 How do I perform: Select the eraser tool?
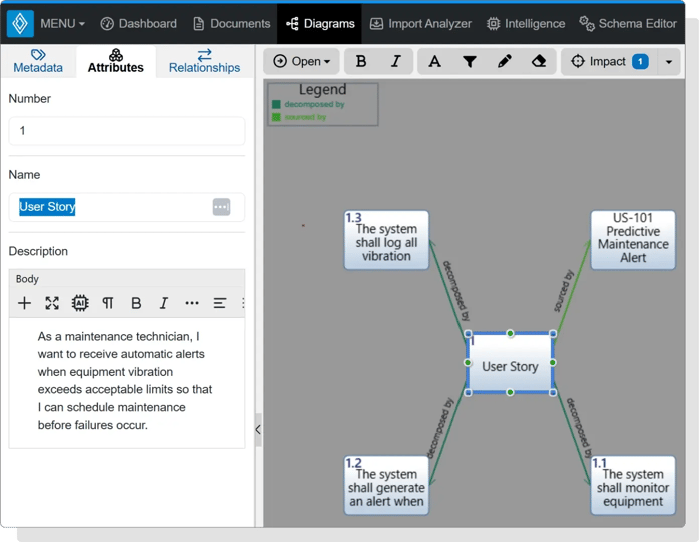click(x=539, y=61)
